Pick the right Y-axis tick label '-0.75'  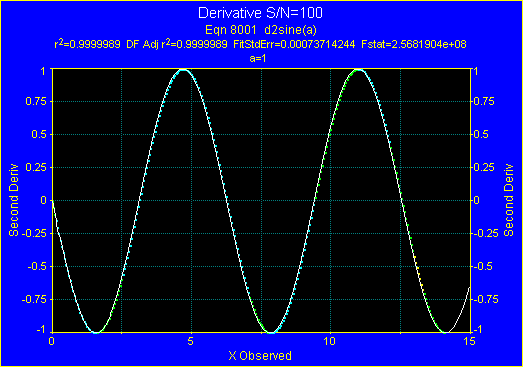(486, 299)
